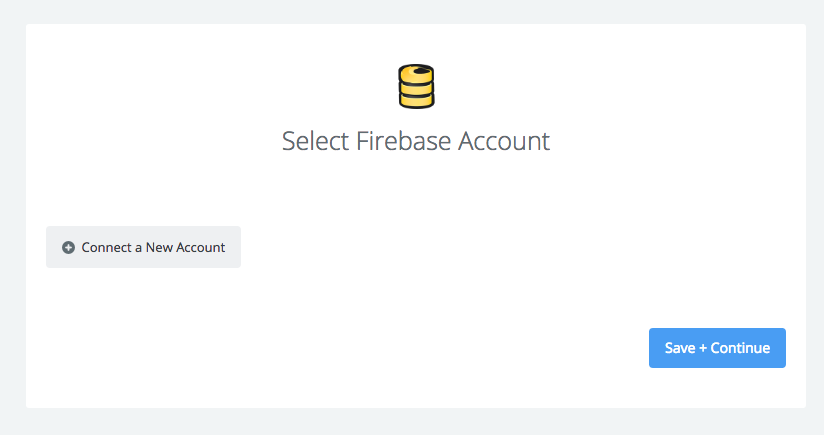Viewport: 824px width, 435px height.
Task: Click the Select Firebase Account heading
Action: pos(416,141)
